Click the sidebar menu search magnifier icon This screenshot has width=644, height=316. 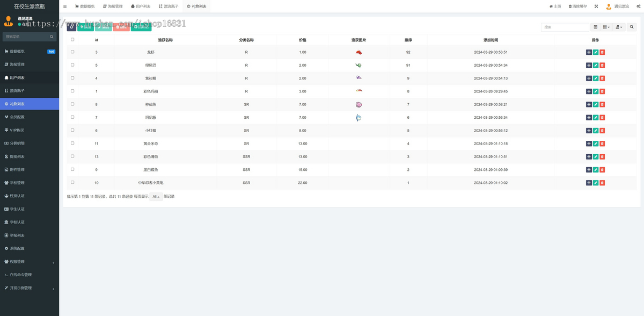coord(52,37)
